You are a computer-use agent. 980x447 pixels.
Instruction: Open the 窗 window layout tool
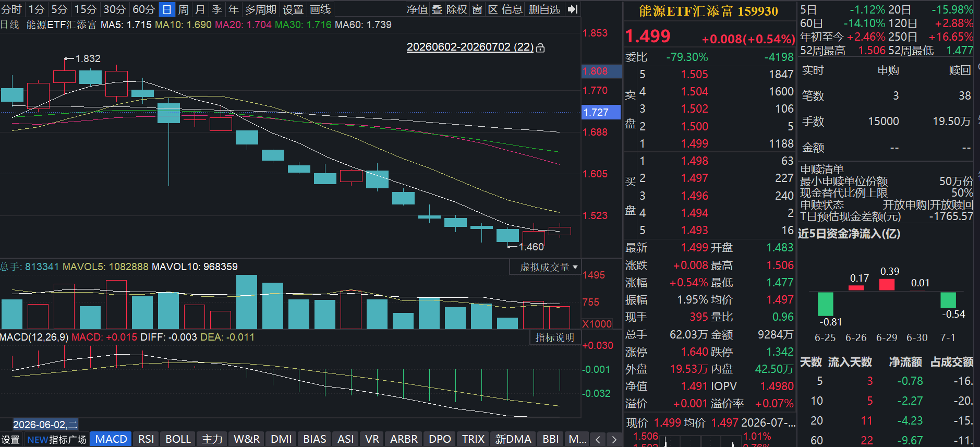pyautogui.click(x=477, y=9)
